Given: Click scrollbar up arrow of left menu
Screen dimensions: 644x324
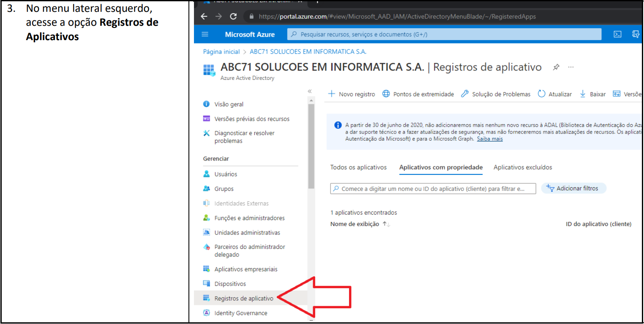Looking at the screenshot, I should point(311,101).
